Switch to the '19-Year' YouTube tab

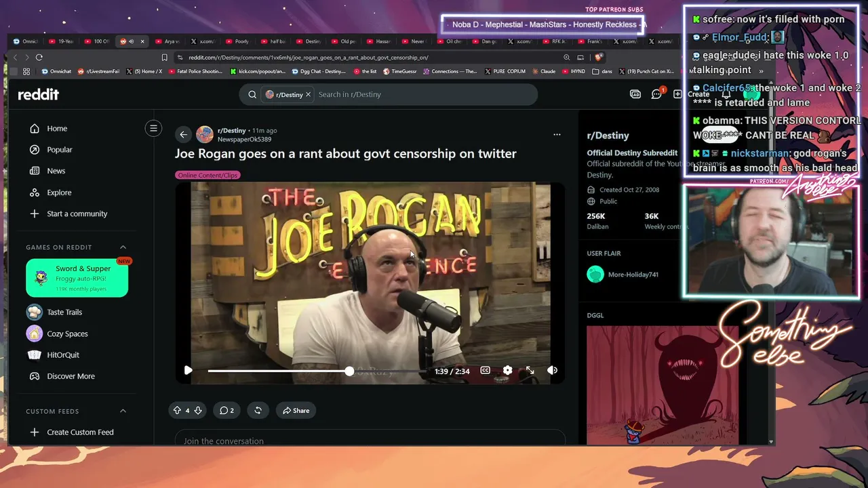tap(62, 41)
